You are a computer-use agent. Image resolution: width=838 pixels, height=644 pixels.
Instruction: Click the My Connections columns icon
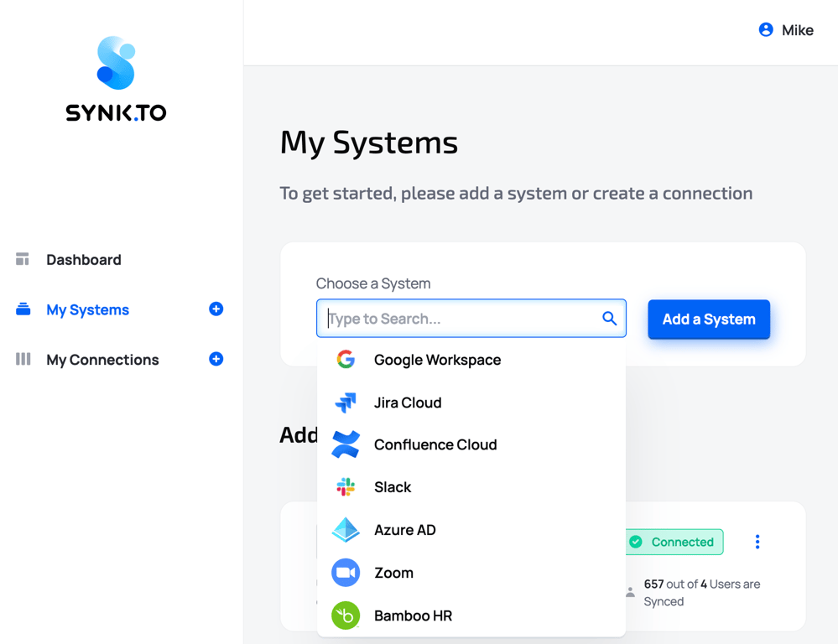click(23, 359)
